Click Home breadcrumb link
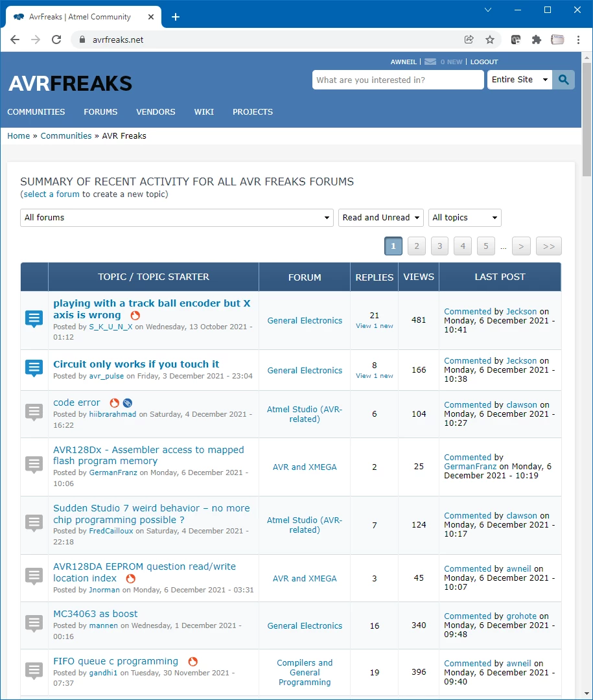Image resolution: width=593 pixels, height=700 pixels. [x=18, y=135]
